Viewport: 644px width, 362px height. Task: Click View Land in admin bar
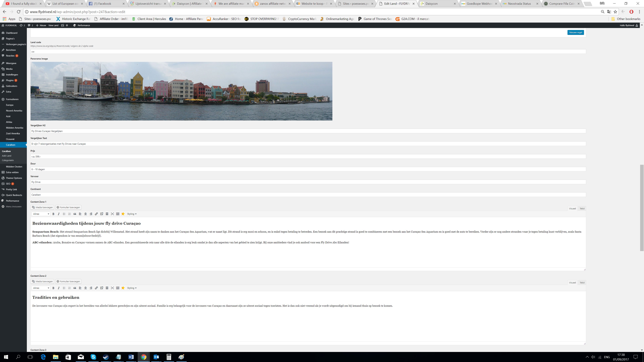53,25
